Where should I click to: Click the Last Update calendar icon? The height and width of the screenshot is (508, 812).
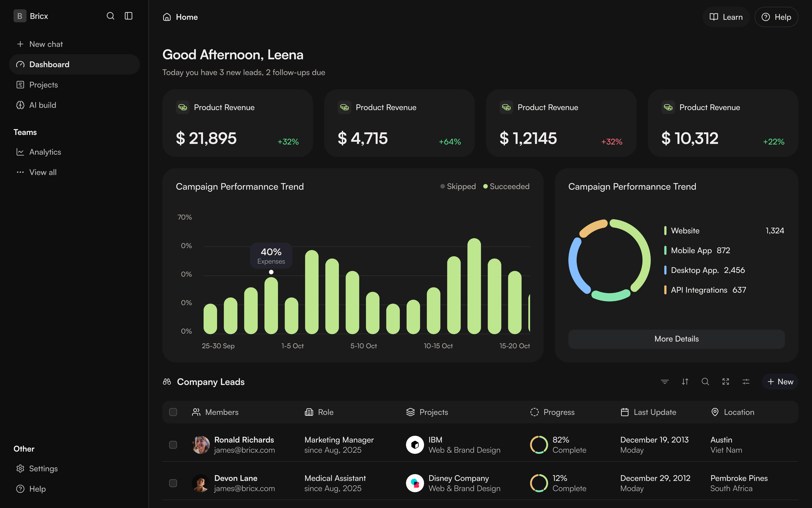pos(625,412)
